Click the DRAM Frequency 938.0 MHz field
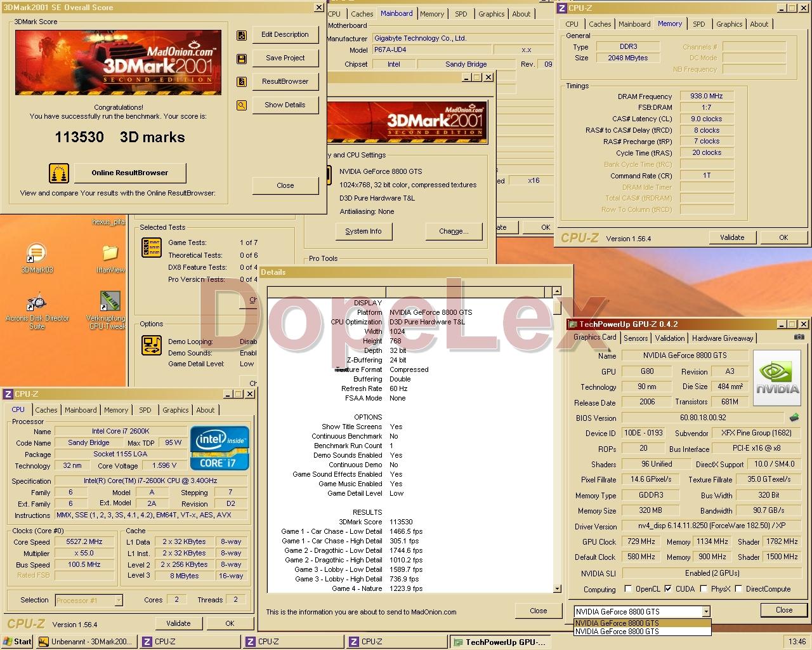The width and height of the screenshot is (812, 650). (x=707, y=96)
